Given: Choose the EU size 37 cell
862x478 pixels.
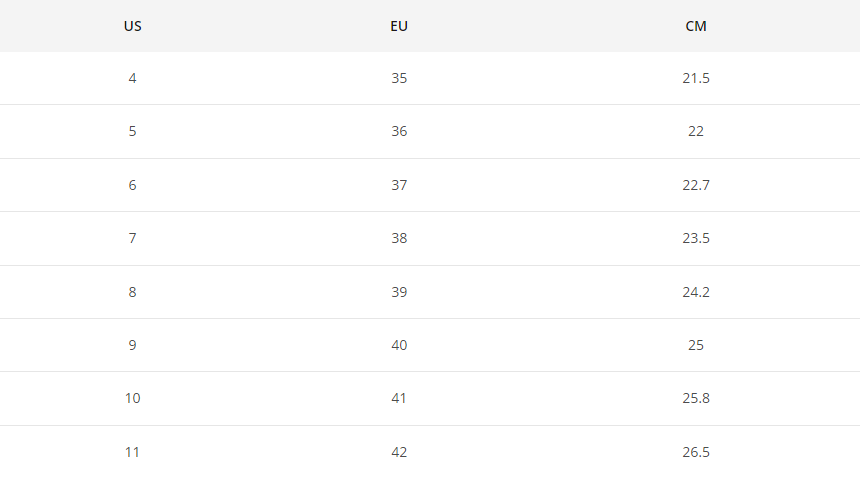Looking at the screenshot, I should (x=399, y=185).
